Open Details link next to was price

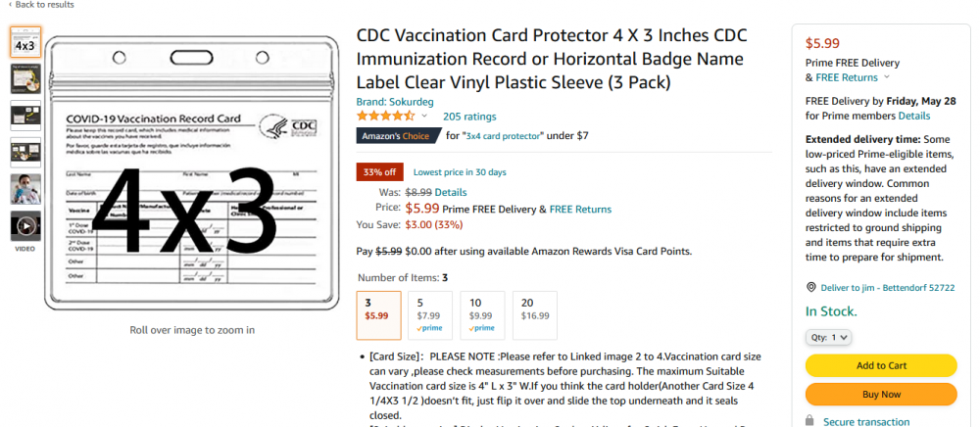pyautogui.click(x=451, y=192)
